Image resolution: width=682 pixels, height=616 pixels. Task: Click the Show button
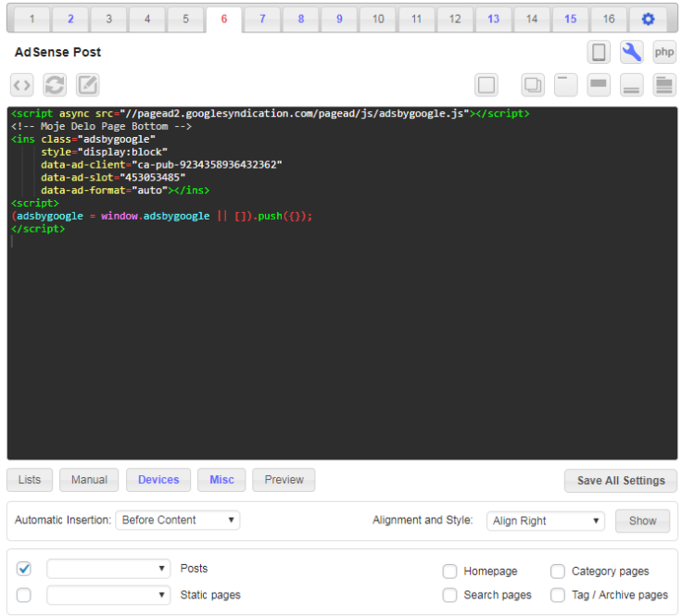pyautogui.click(x=642, y=521)
